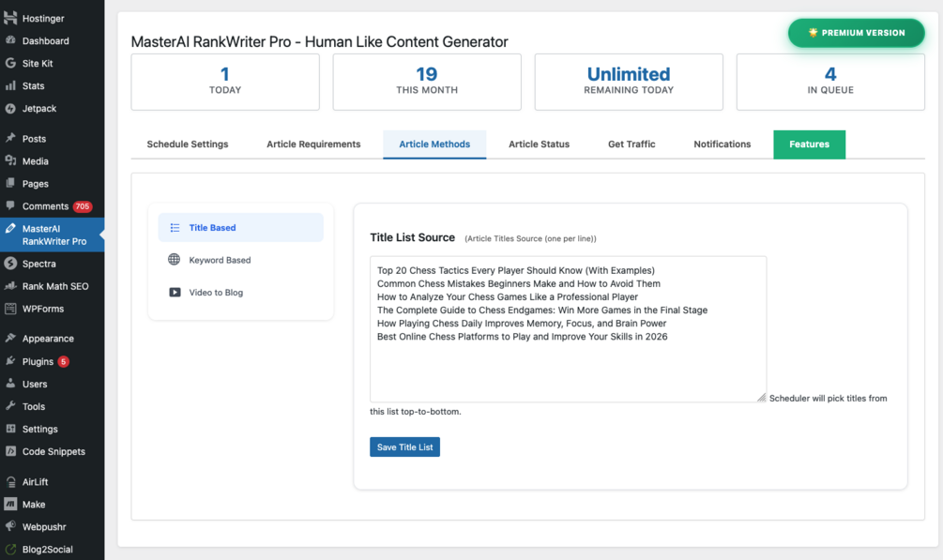Open the Stats bar chart icon
The width and height of the screenshot is (943, 560).
coord(10,86)
